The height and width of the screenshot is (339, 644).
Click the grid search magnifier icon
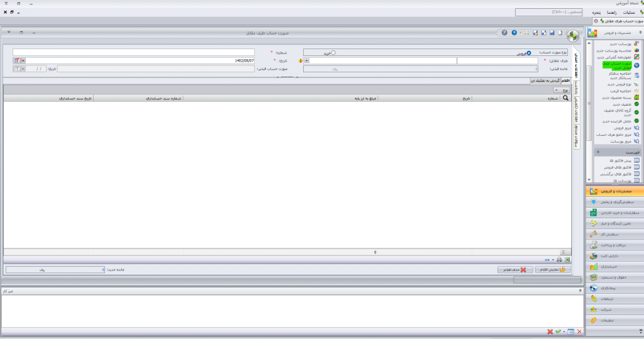[x=565, y=98]
